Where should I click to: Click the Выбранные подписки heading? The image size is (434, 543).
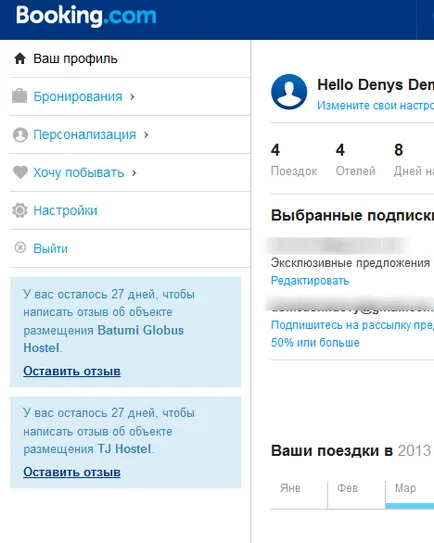coord(352,215)
